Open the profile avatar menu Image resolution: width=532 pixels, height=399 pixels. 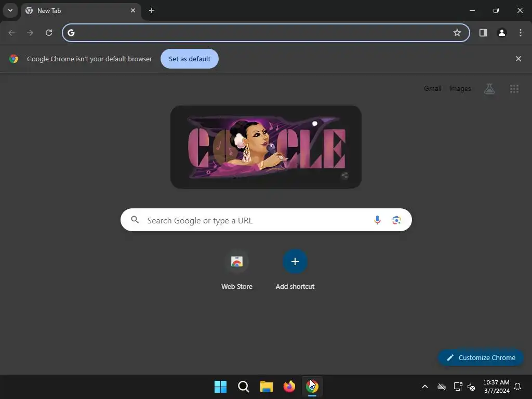pos(502,33)
